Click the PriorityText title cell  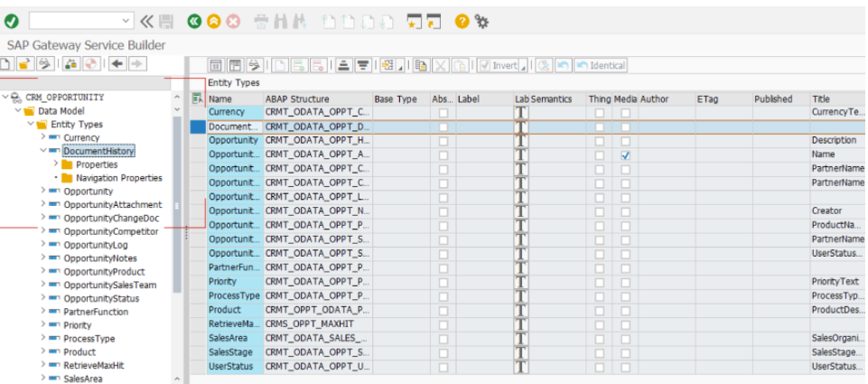tap(838, 282)
